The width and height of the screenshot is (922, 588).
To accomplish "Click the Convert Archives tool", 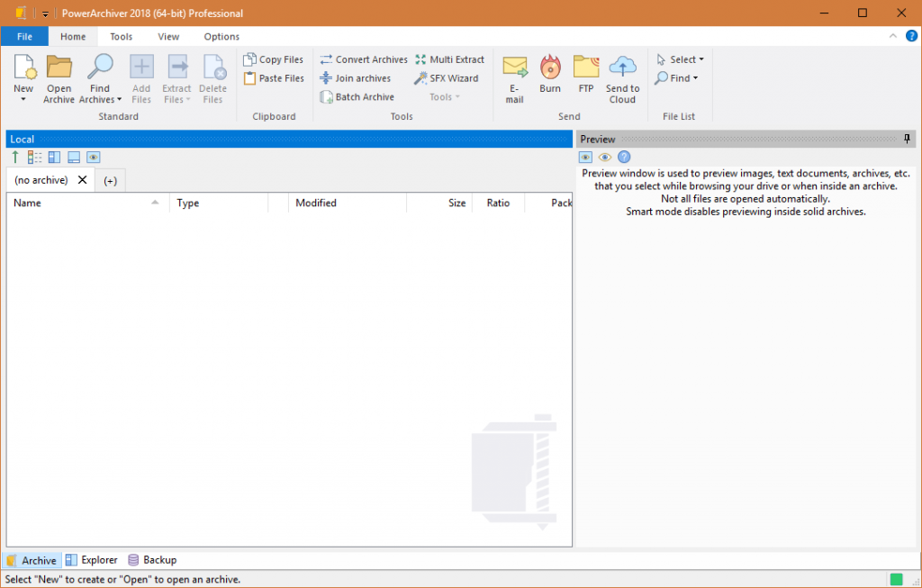I will 364,59.
